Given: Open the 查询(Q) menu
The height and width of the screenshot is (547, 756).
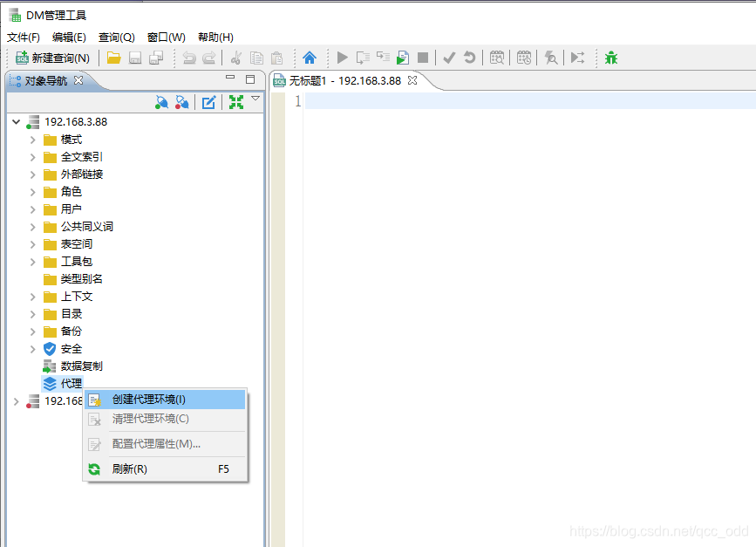Looking at the screenshot, I should 116,38.
